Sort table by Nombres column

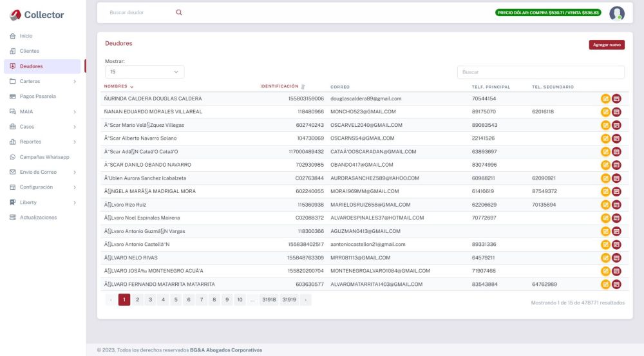(x=118, y=86)
